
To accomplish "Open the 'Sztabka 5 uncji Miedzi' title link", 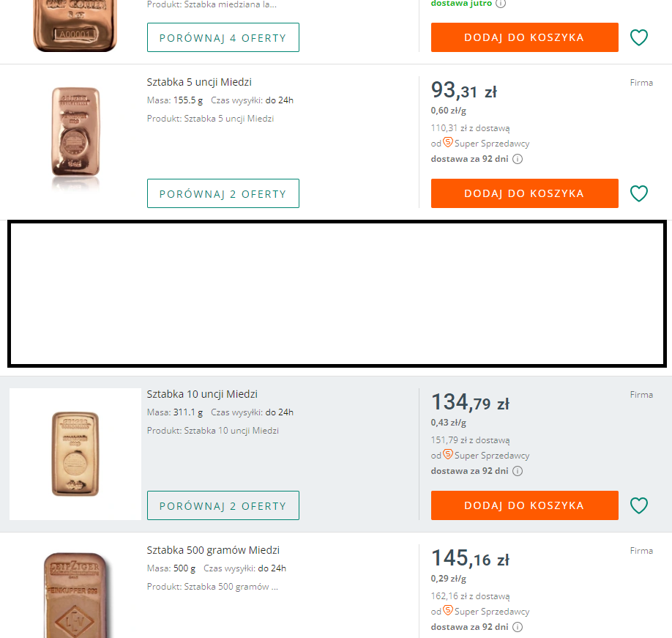I will click(199, 82).
